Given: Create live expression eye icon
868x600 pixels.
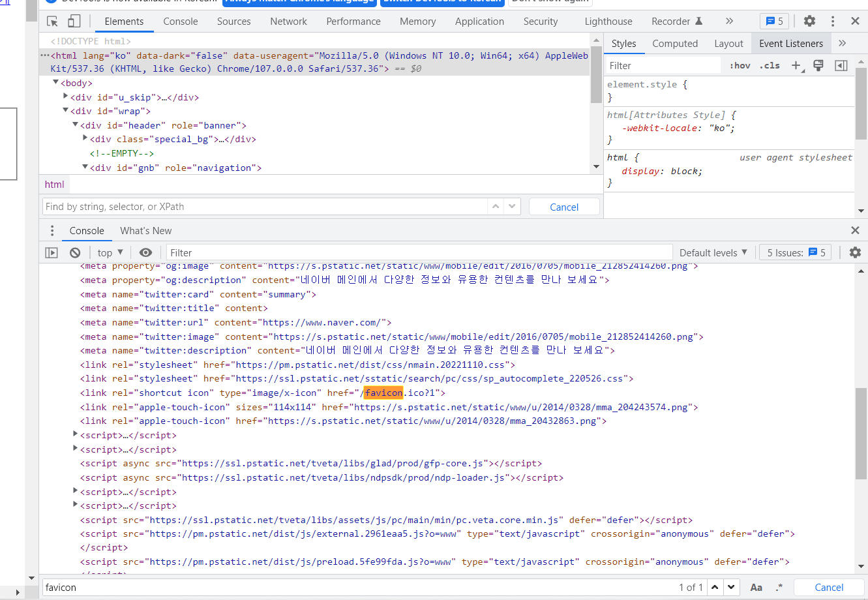Looking at the screenshot, I should point(146,252).
